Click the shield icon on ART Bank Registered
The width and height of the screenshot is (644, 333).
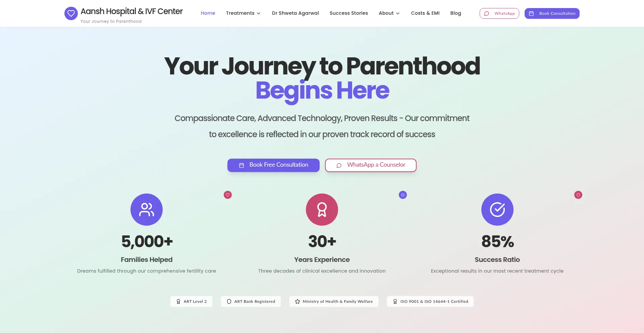pyautogui.click(x=229, y=301)
